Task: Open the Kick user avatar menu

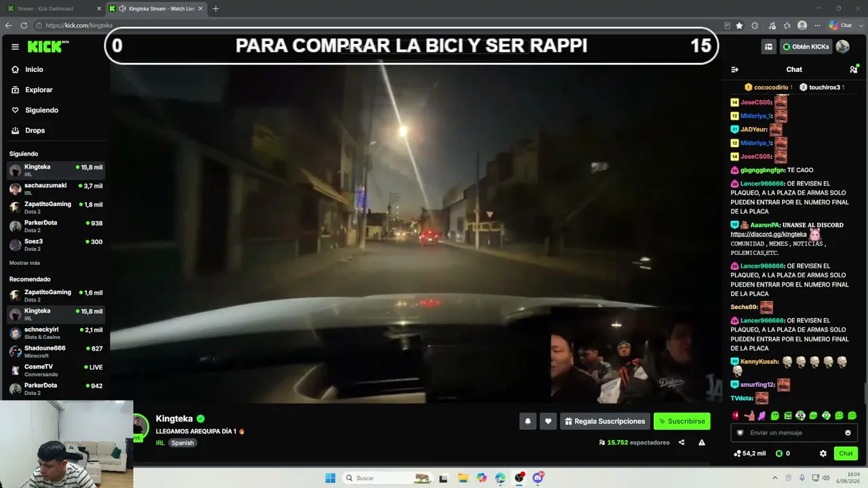Action: tap(843, 47)
